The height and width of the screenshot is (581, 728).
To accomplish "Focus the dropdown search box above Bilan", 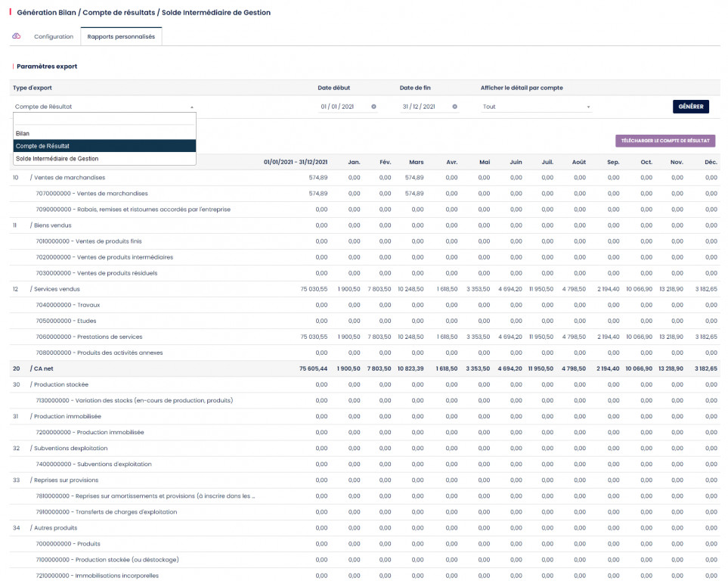I will pos(104,120).
